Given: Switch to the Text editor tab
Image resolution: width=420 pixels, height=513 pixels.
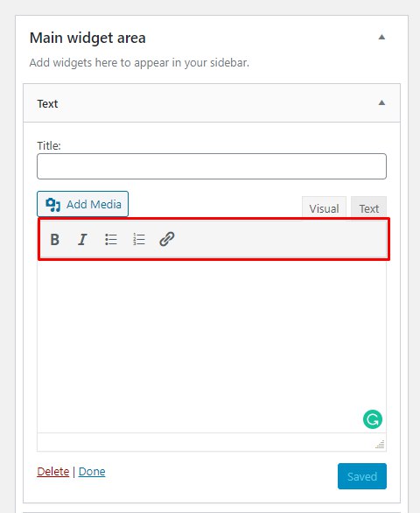Looking at the screenshot, I should [368, 207].
